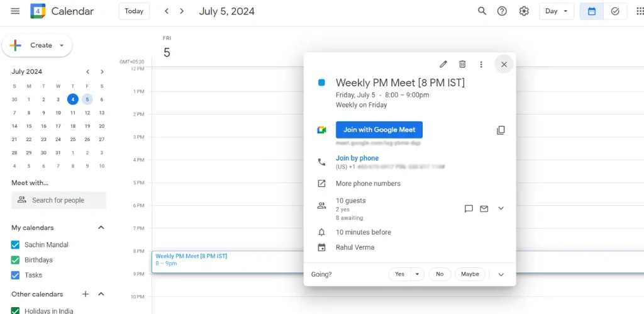644x314 pixels.
Task: Open the Settings gear menu
Action: pyautogui.click(x=524, y=11)
